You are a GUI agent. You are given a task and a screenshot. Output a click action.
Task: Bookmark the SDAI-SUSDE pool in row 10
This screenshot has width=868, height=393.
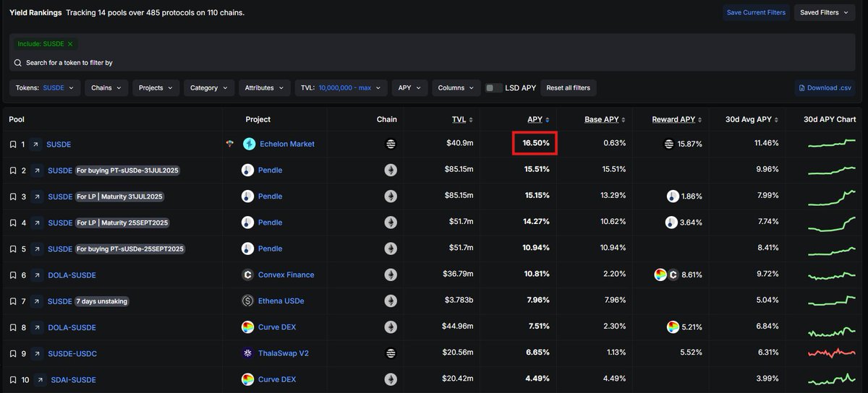pyautogui.click(x=13, y=380)
